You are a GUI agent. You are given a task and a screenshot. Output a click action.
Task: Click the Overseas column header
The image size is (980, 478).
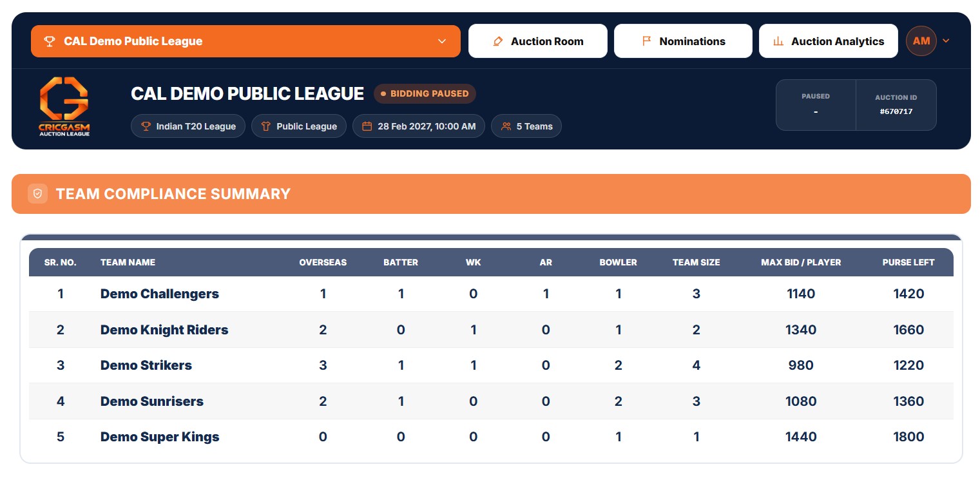[x=323, y=262]
